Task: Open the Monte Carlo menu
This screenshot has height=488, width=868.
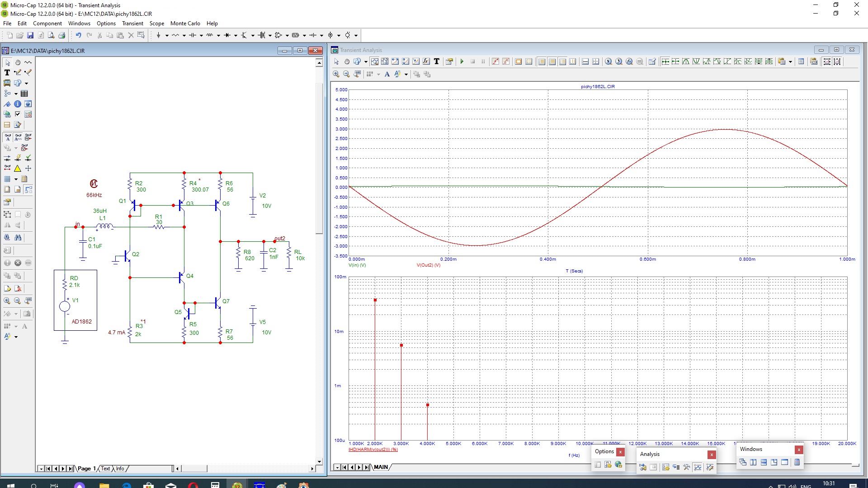Action: click(x=185, y=23)
